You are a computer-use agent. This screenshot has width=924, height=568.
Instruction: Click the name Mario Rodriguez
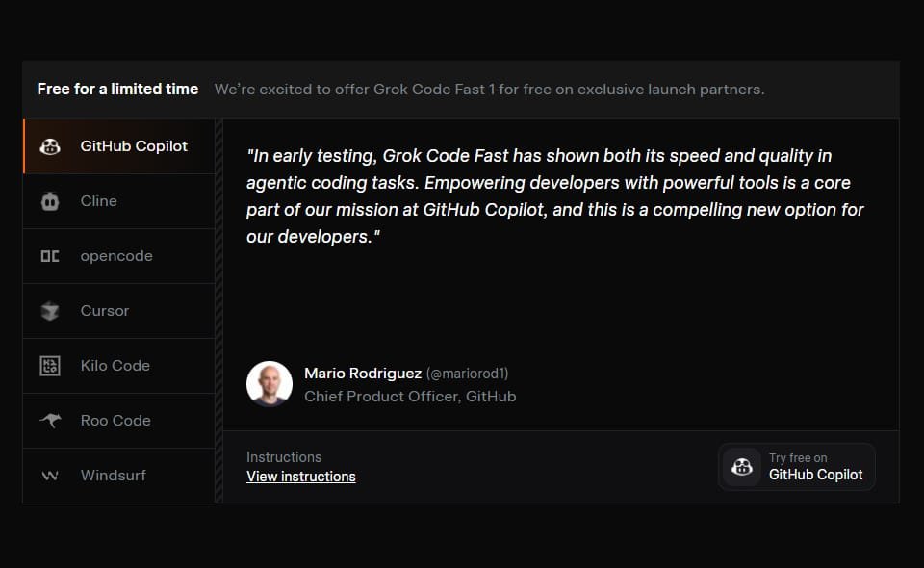coord(363,374)
